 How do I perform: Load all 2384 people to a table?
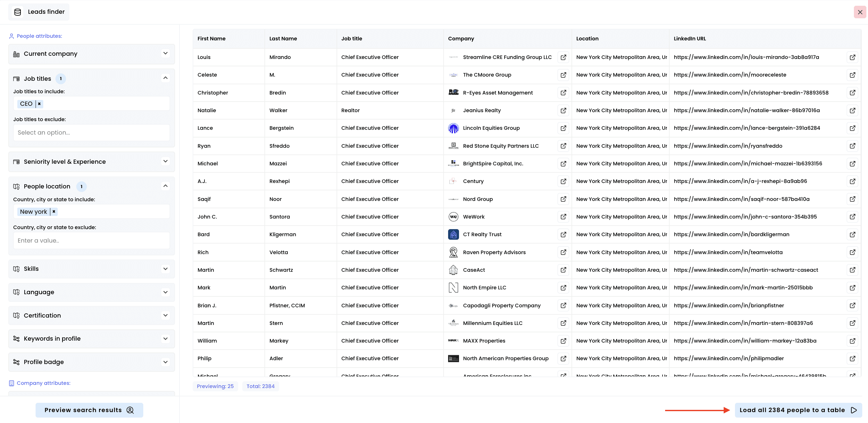797,410
